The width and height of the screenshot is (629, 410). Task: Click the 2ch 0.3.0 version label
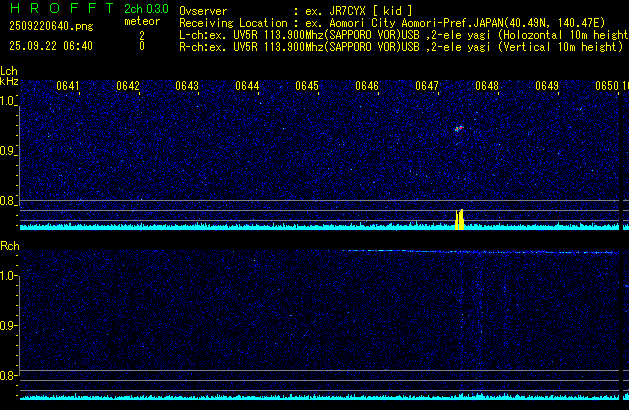click(146, 9)
